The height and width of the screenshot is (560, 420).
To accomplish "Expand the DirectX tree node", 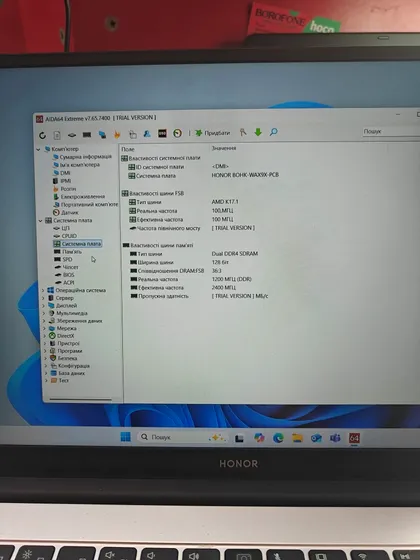I will point(45,336).
